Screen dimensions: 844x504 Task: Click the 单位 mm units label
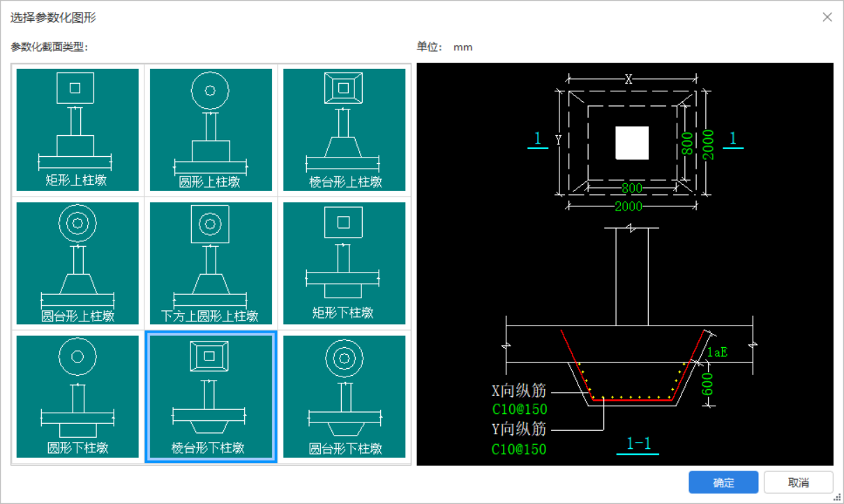pyautogui.click(x=444, y=47)
